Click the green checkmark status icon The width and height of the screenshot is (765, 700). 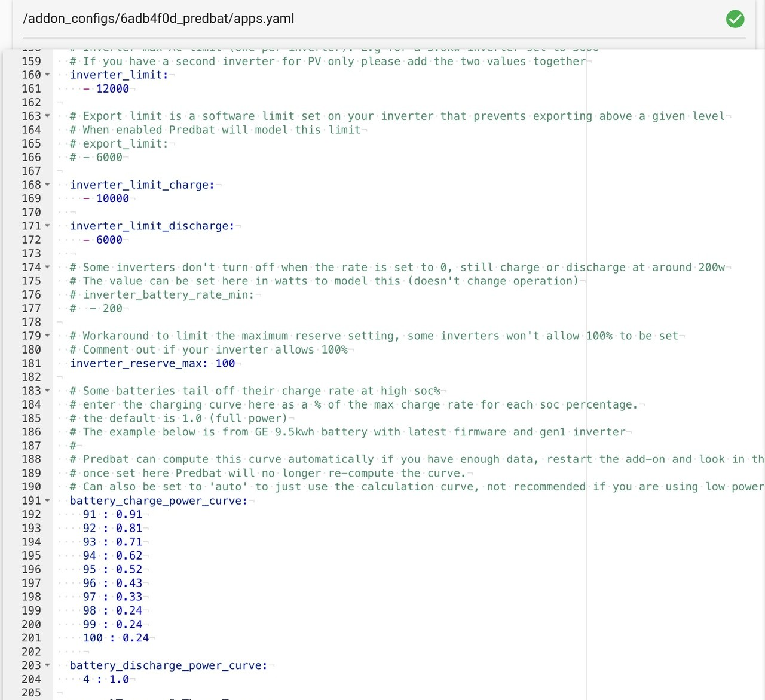(735, 19)
